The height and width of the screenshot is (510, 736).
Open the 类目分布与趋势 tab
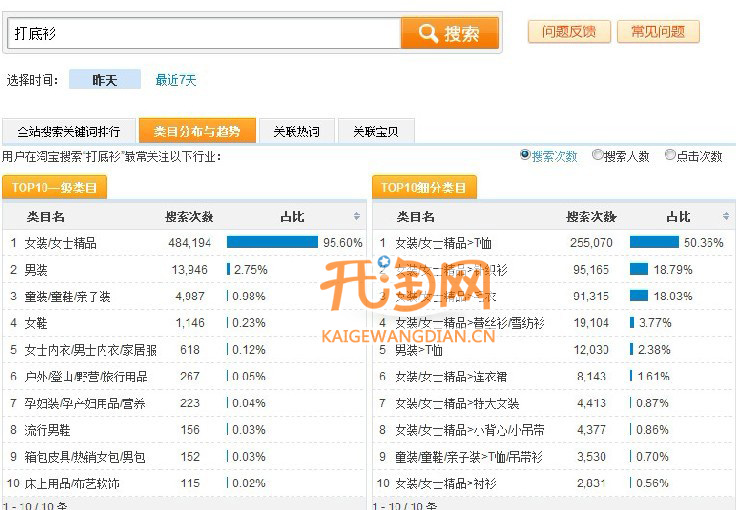click(x=197, y=132)
